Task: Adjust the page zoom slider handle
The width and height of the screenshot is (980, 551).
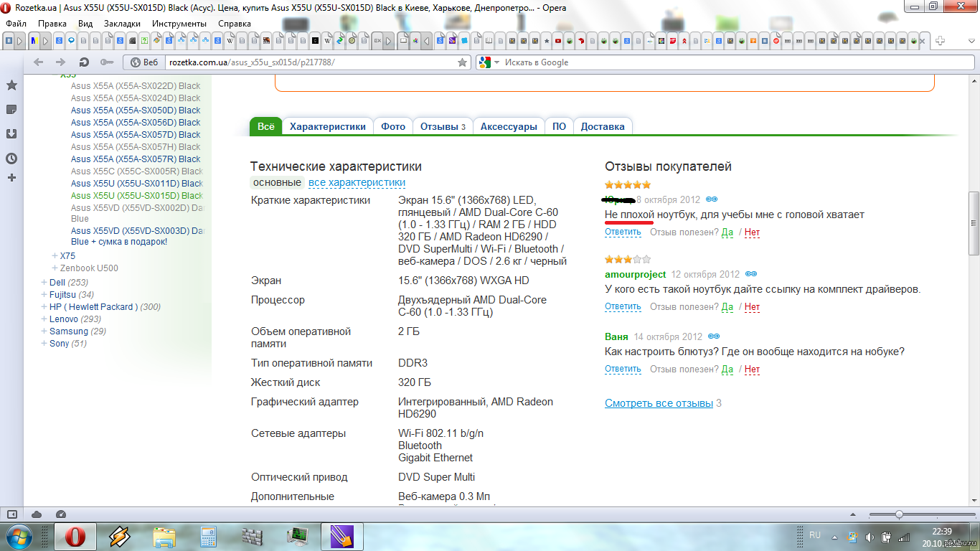Action: (899, 514)
